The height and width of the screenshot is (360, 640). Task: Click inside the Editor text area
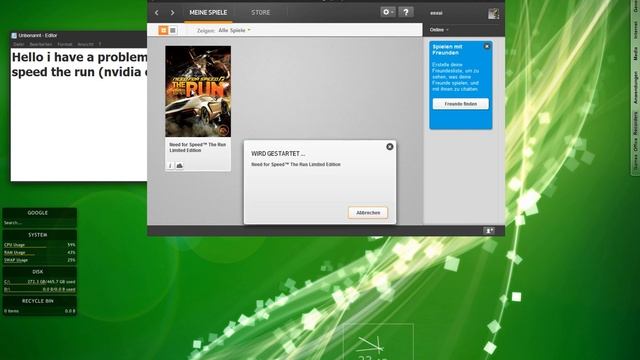(79, 114)
